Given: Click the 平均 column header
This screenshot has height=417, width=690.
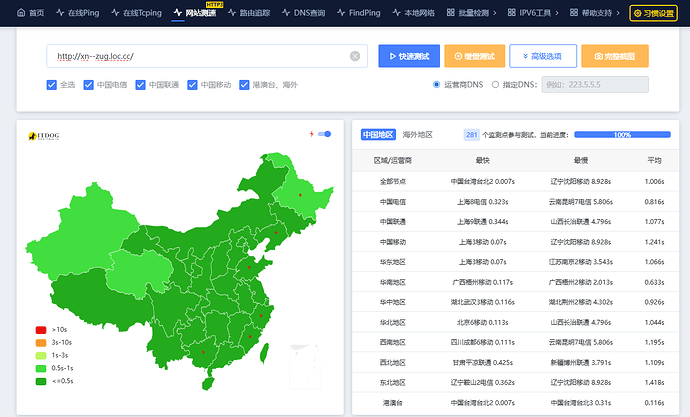Looking at the screenshot, I should coord(654,161).
